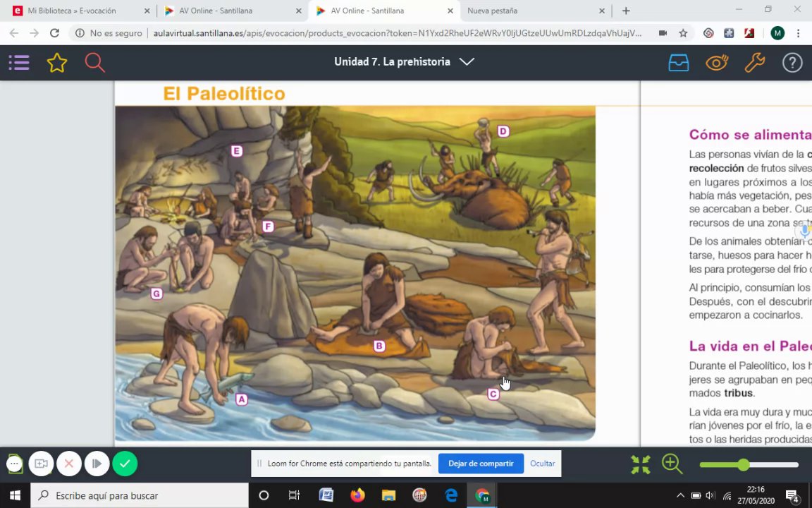Click the No es seguro site info

(109, 33)
